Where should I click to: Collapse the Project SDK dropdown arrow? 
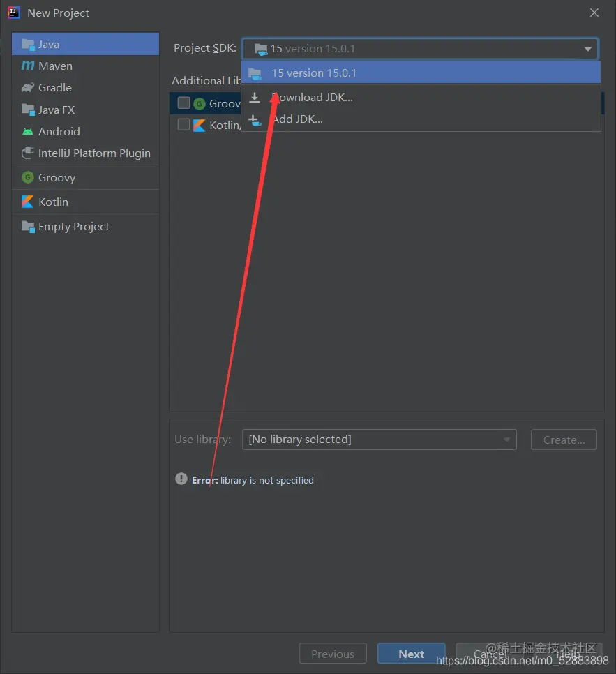point(587,49)
